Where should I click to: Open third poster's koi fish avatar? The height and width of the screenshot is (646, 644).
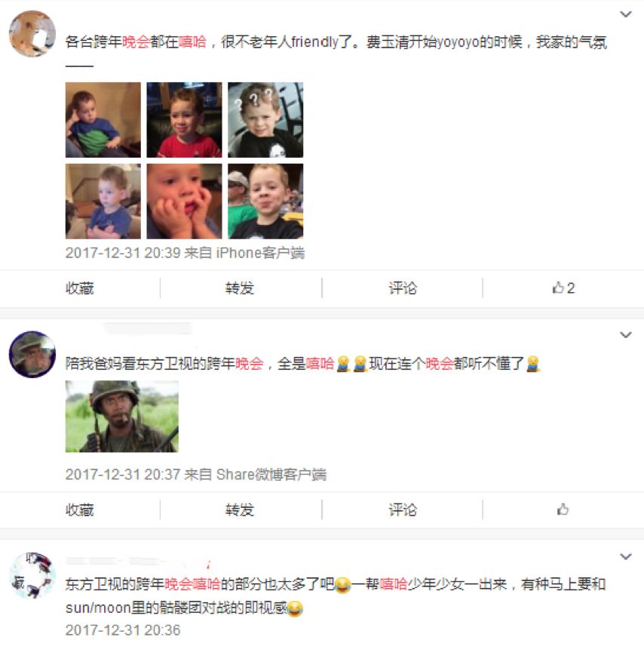[32, 576]
